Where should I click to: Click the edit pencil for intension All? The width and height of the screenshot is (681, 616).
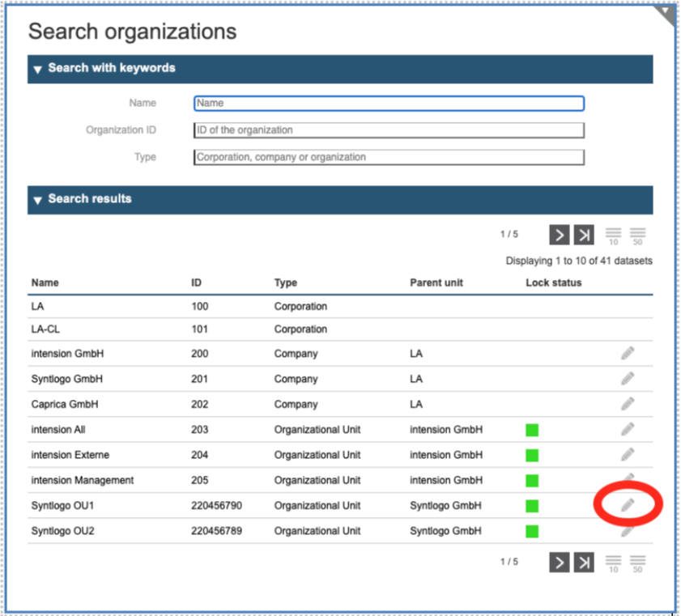click(628, 429)
